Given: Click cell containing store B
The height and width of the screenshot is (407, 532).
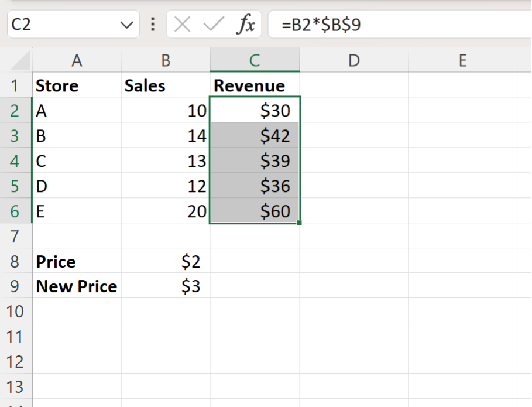Looking at the screenshot, I should (77, 135).
